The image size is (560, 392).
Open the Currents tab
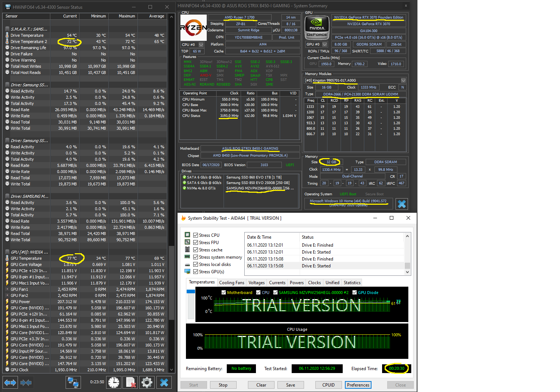tap(277, 283)
